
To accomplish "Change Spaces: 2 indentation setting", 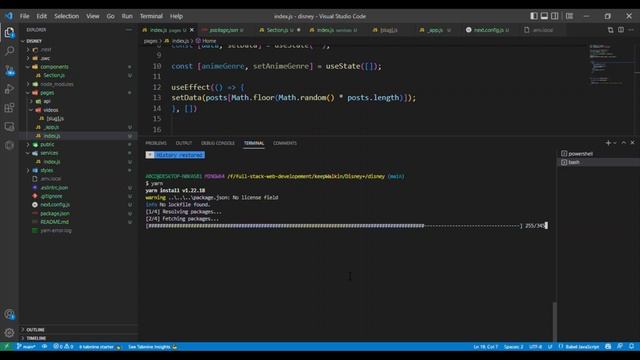I will [513, 347].
